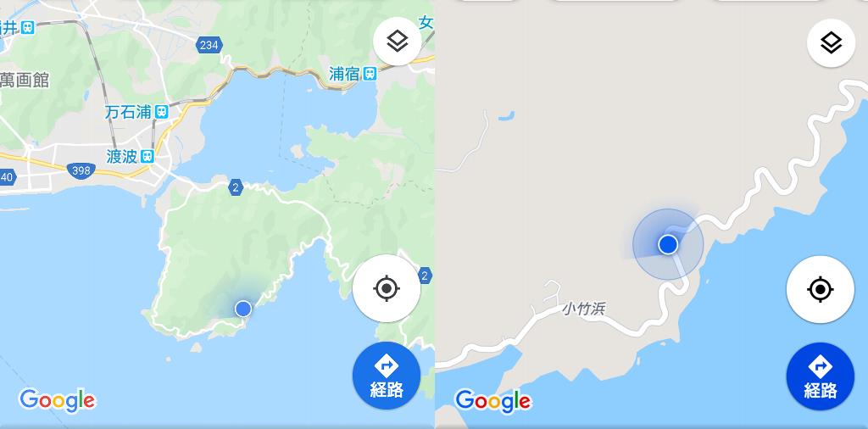Click the route 398 road badge
This screenshot has height=429, width=868.
click(81, 170)
